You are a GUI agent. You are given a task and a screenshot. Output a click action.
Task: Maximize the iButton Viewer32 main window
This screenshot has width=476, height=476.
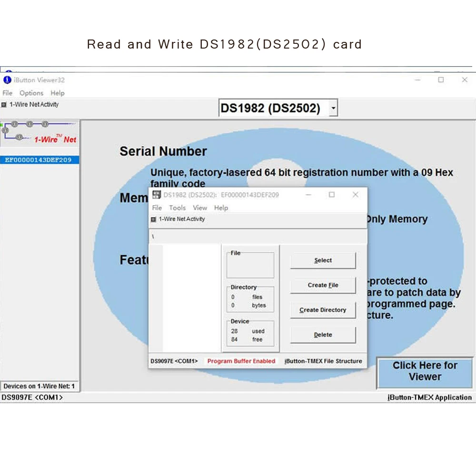click(x=441, y=80)
